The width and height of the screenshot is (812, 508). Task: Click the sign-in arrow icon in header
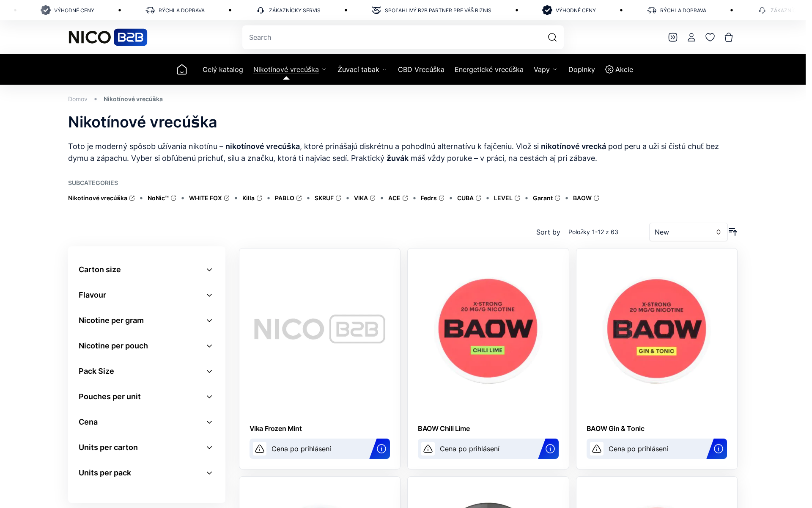tap(672, 37)
